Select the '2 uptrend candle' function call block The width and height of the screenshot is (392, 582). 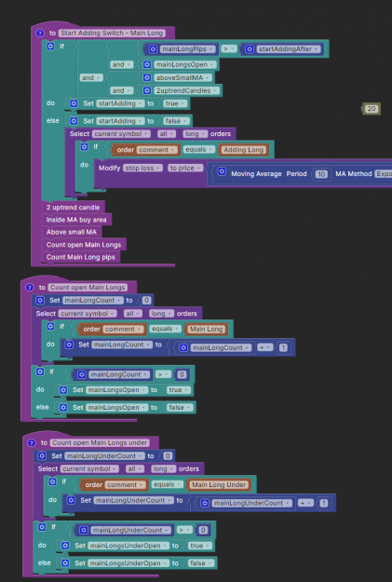point(74,207)
